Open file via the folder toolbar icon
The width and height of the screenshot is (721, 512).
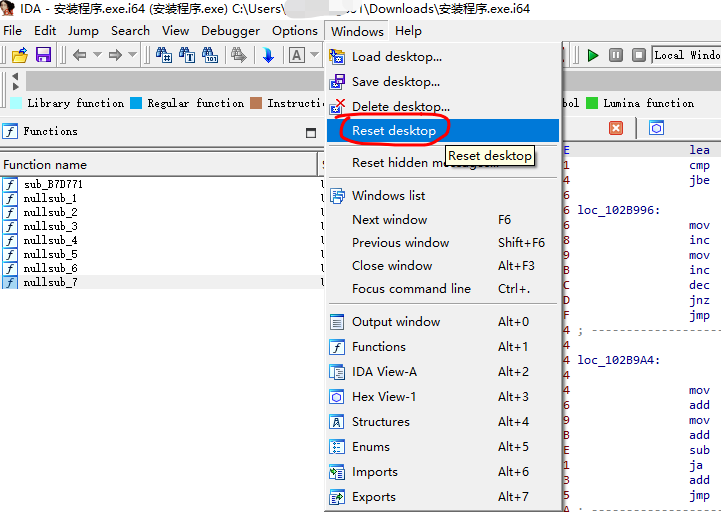pos(20,55)
